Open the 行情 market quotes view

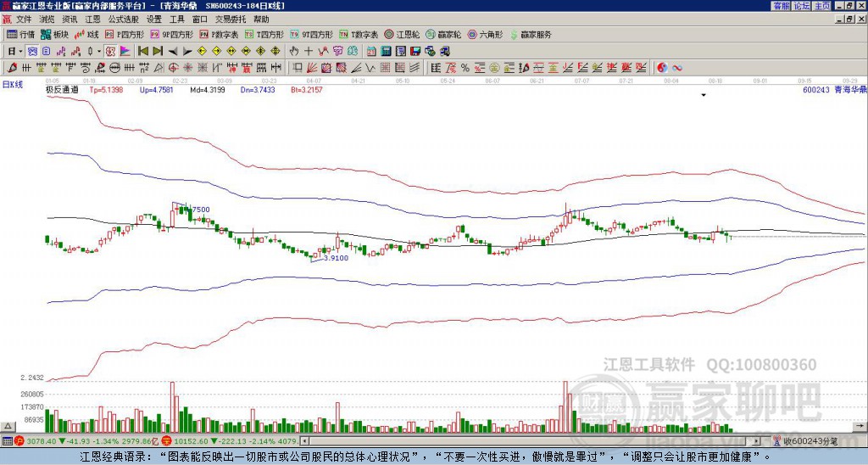click(x=20, y=34)
